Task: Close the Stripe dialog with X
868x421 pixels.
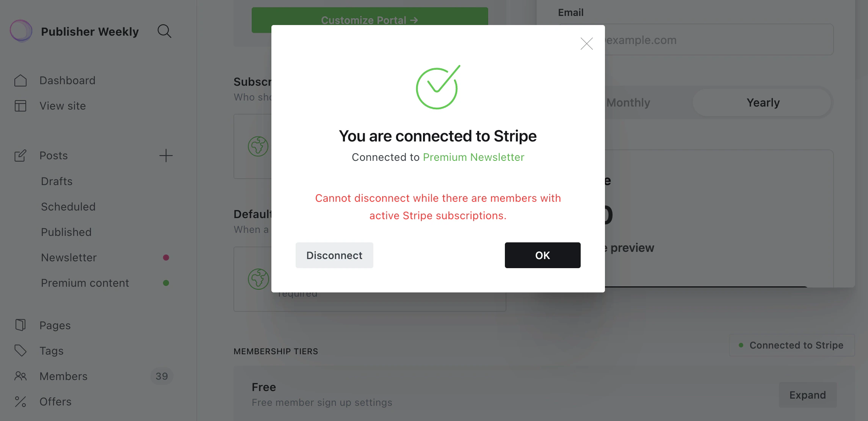Action: point(586,44)
